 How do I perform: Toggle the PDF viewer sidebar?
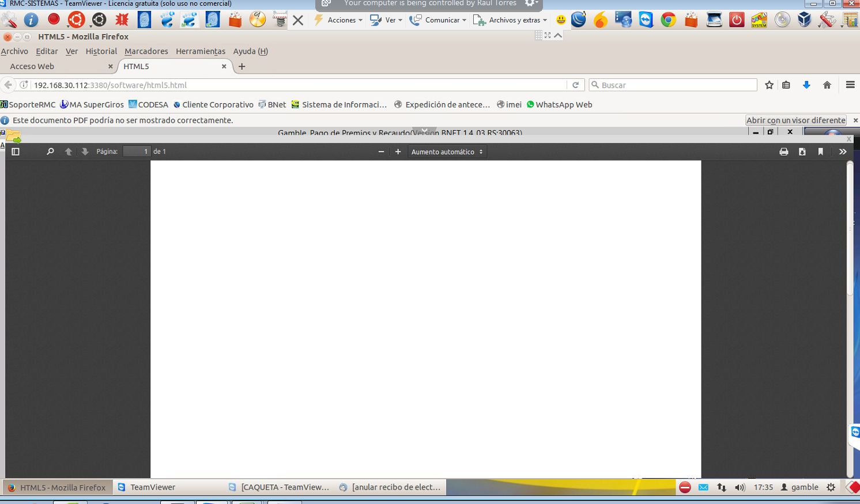coord(16,151)
